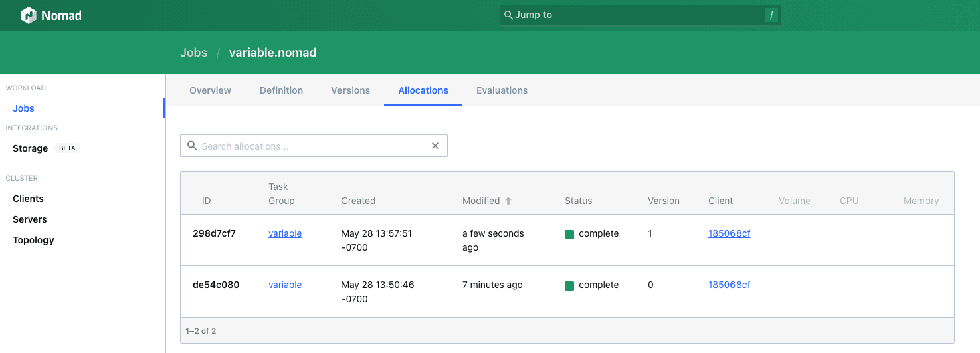Go to the Evaluations tab
Screen dimensions: 980x353
(502, 90)
